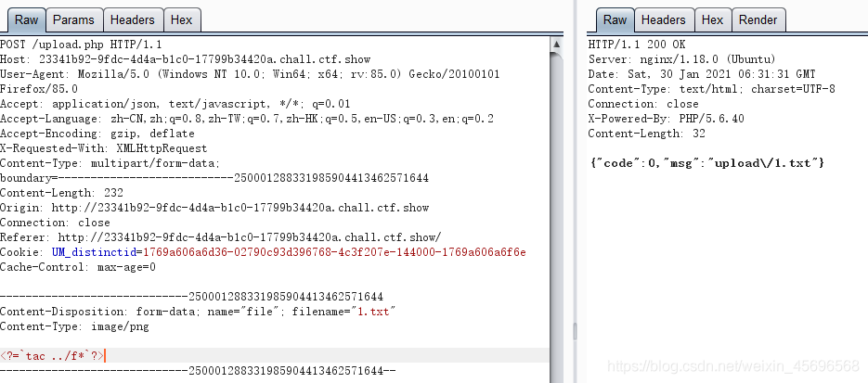Image resolution: width=868 pixels, height=383 pixels.
Task: Click the X-Powered-By: PHP/5.6.40 line
Action: click(x=666, y=119)
